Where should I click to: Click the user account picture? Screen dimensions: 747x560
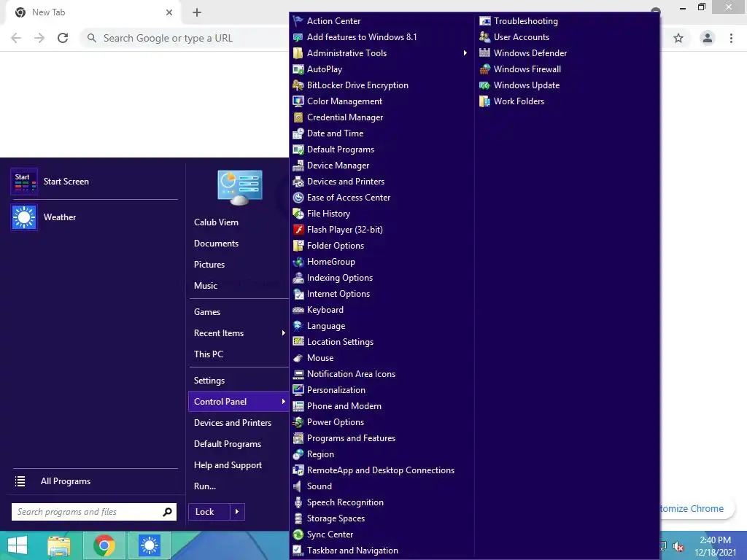pos(239,187)
